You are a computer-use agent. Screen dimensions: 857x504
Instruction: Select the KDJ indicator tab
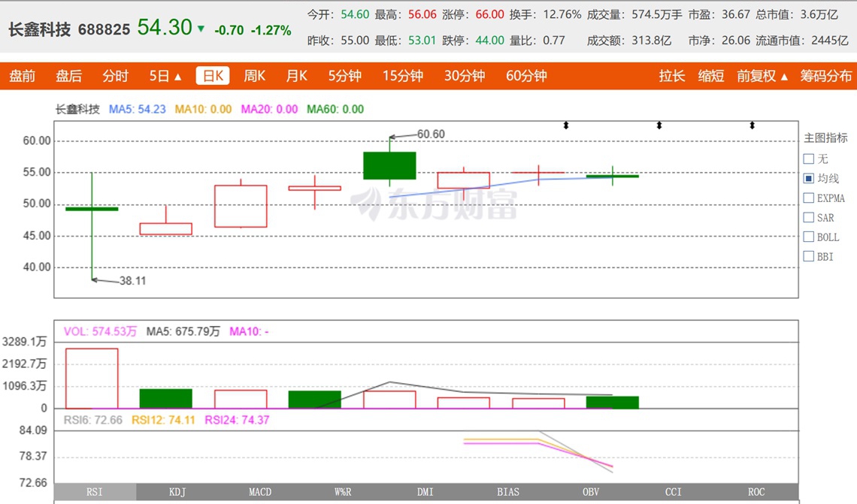pyautogui.click(x=177, y=492)
